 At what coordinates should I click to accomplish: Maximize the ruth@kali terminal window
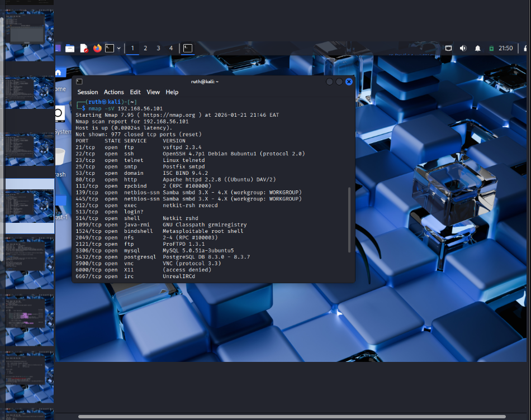(x=339, y=82)
